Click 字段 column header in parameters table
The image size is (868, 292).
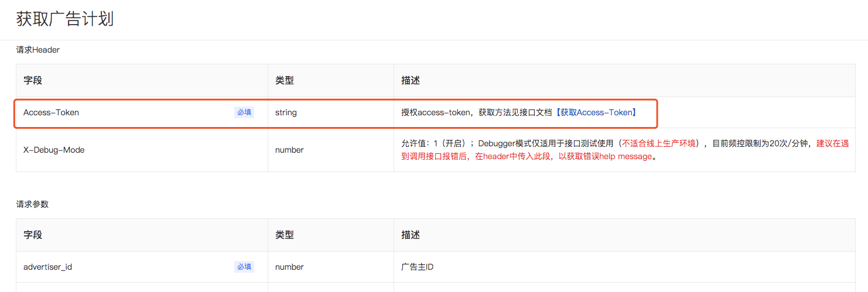[x=33, y=235]
